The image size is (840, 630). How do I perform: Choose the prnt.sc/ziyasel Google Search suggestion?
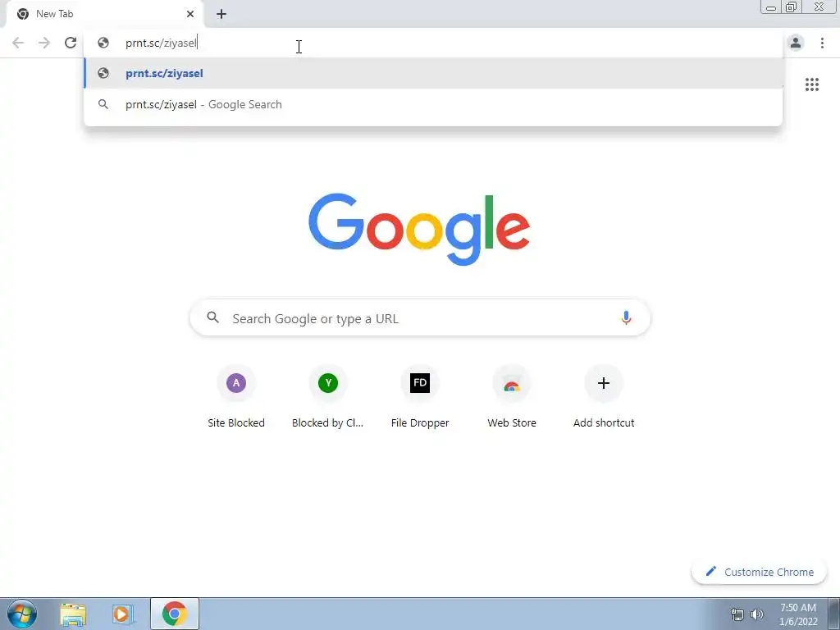[433, 104]
